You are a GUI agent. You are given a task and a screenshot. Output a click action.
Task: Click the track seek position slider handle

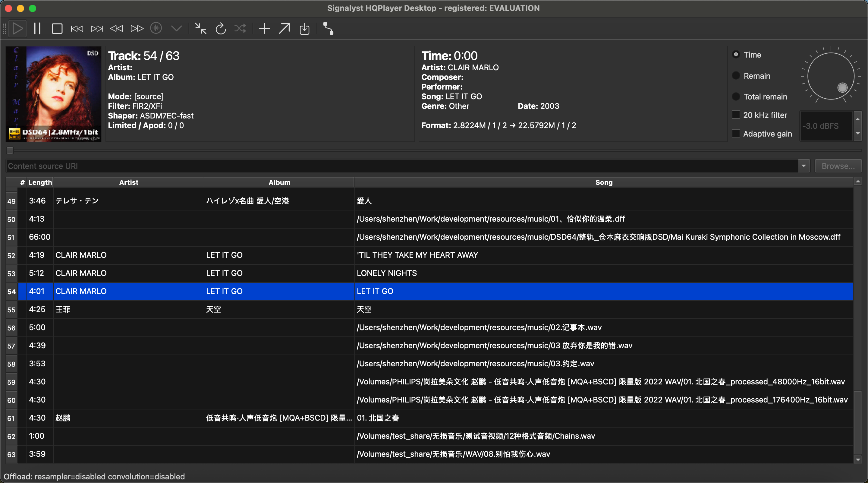click(x=10, y=150)
